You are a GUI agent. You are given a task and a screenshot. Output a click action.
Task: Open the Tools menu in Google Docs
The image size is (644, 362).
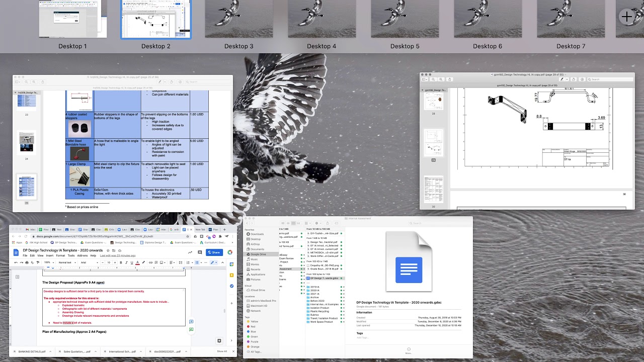coord(71,255)
